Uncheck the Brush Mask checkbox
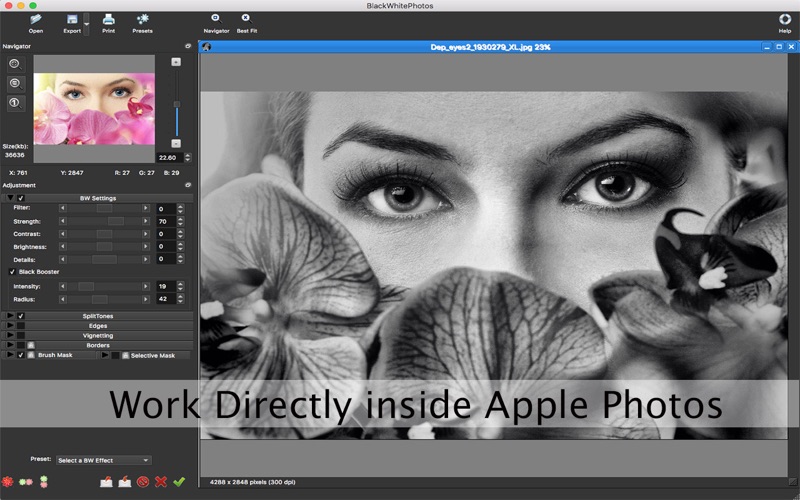Screen dimensions: 800x500 coord(21,355)
